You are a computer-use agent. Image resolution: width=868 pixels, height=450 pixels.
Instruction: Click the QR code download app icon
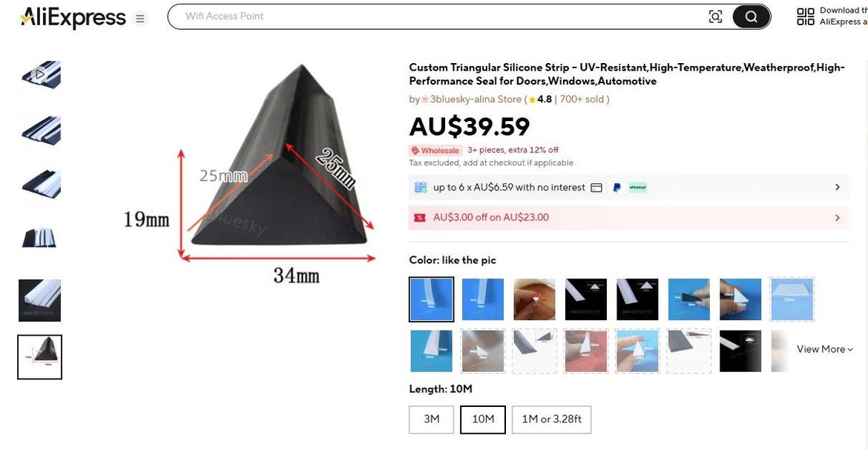806,16
